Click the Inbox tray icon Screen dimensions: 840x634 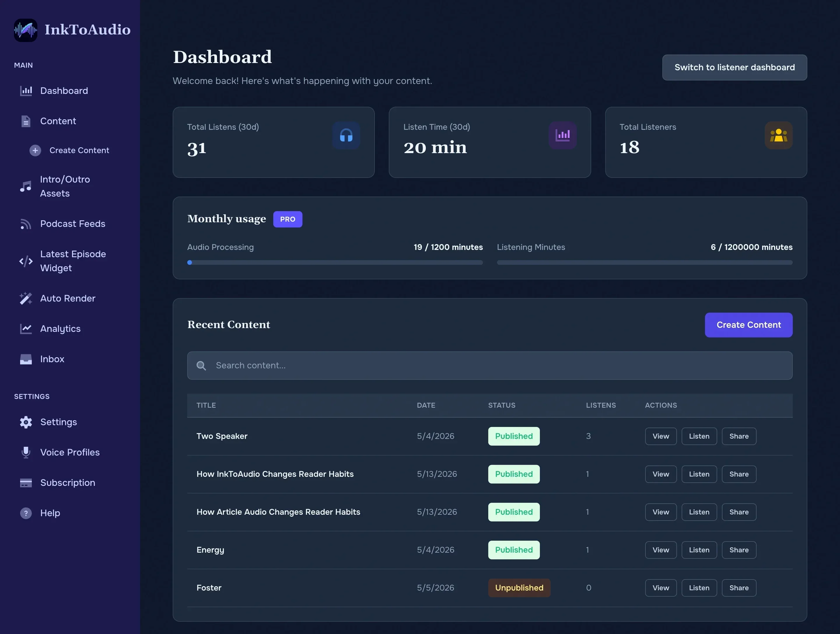point(26,359)
